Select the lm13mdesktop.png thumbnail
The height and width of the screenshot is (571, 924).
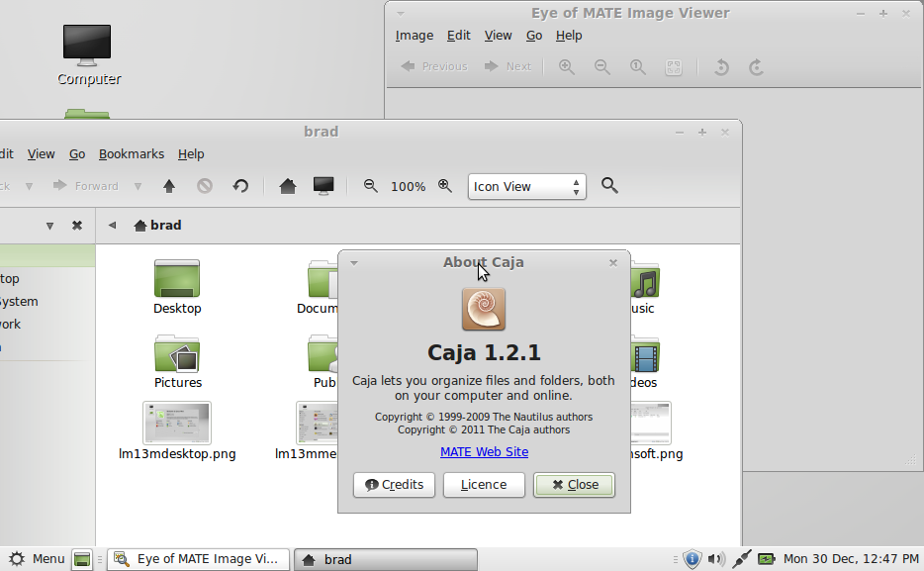177,424
